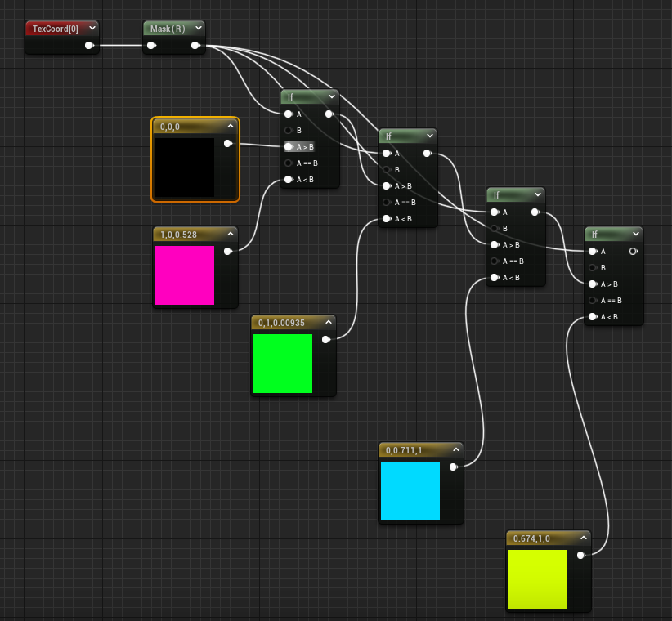Click A > B input pin on leftmost If node
Image resolution: width=672 pixels, height=621 pixels.
[x=288, y=147]
